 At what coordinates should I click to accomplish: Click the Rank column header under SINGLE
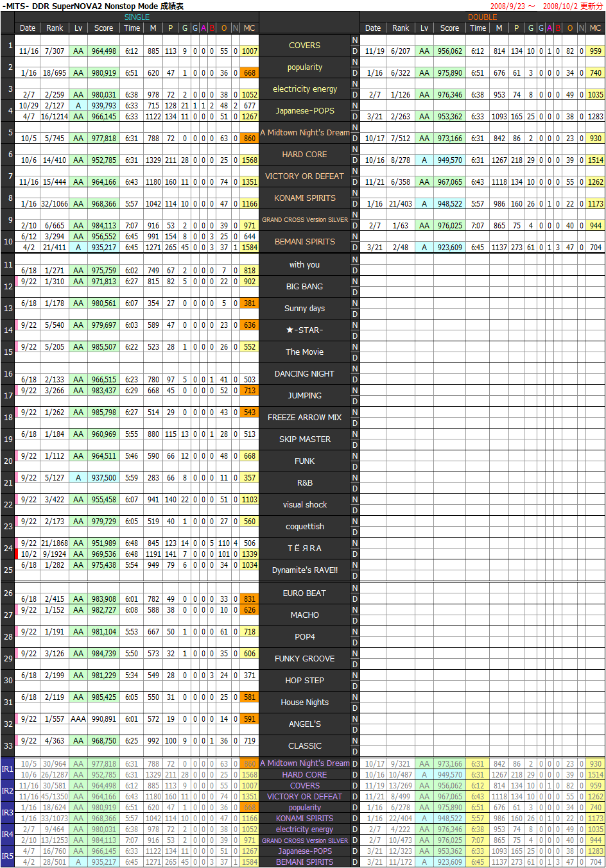(x=55, y=28)
